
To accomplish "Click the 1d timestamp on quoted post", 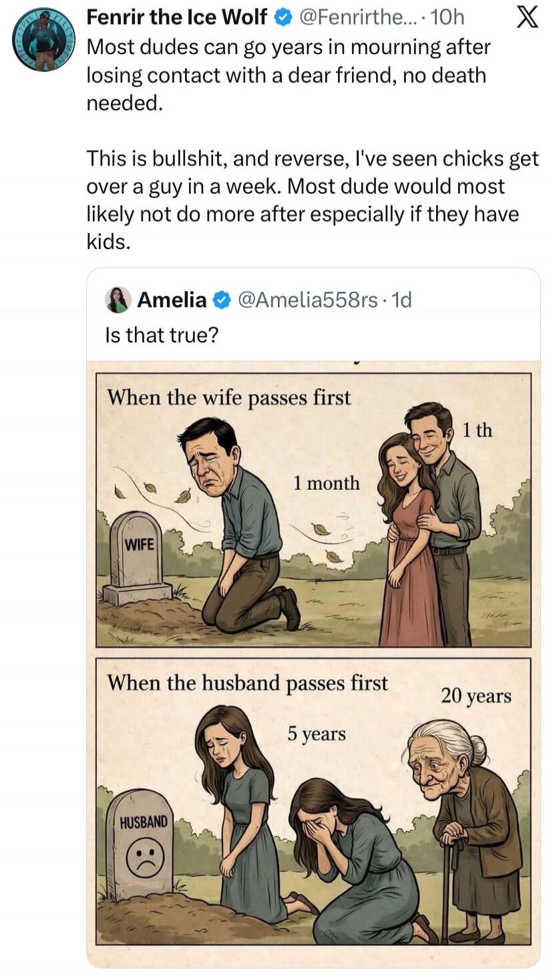I will coord(402,300).
